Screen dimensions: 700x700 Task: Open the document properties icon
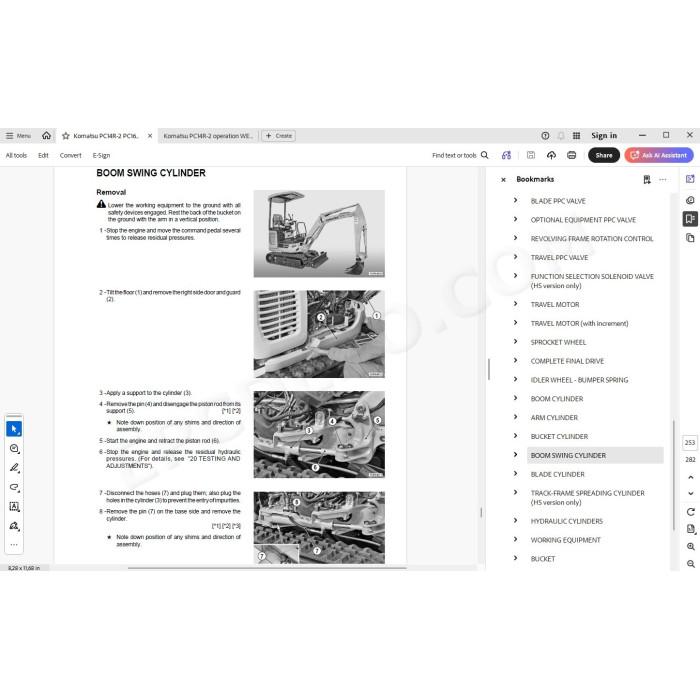(691, 529)
